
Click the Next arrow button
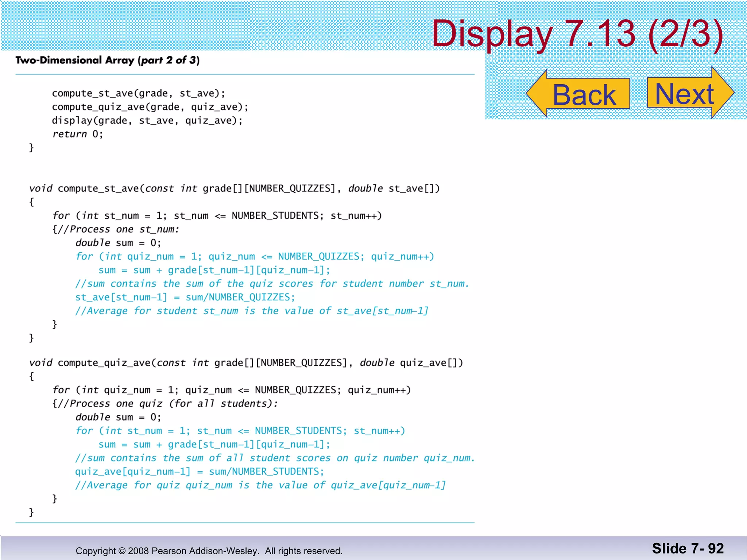pos(690,93)
